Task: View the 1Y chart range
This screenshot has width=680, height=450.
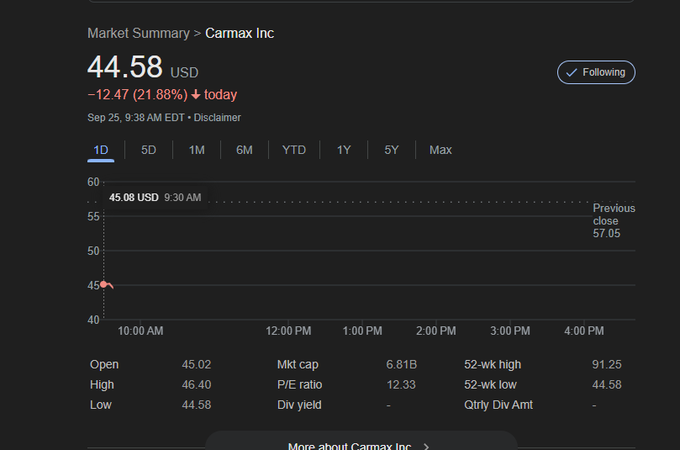Action: click(x=343, y=150)
